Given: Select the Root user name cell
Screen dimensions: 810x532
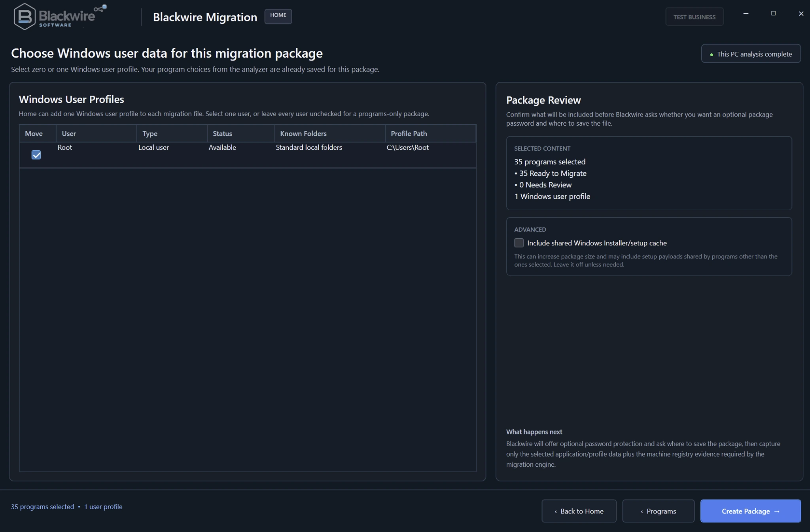Looking at the screenshot, I should [x=65, y=147].
